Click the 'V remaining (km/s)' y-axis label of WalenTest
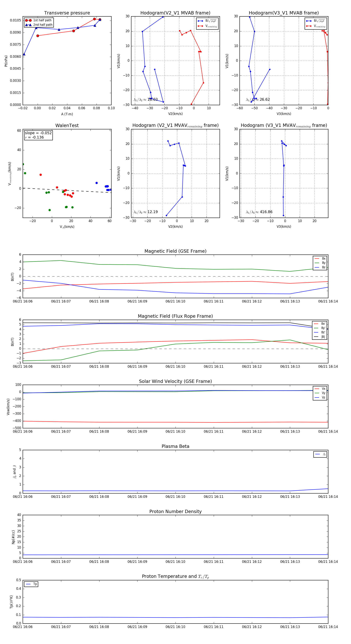 click(10, 173)
